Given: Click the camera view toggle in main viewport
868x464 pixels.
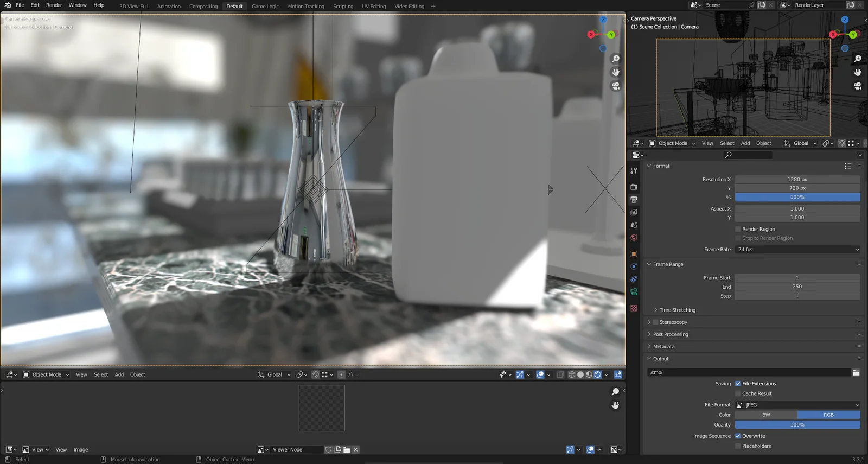Looking at the screenshot, I should [615, 86].
